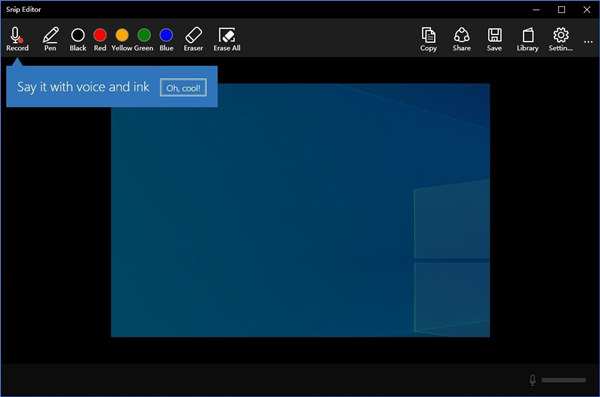Select the Blue ink color
The image size is (600, 397).
pyautogui.click(x=166, y=39)
